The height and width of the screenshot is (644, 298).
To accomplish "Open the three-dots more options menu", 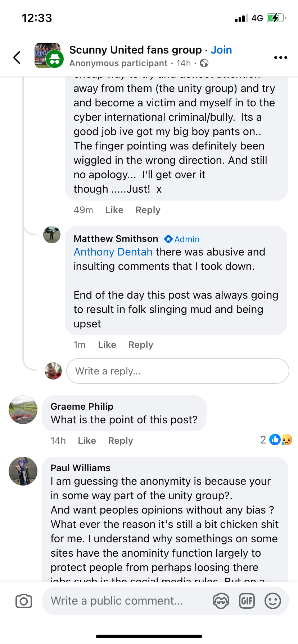I will pyautogui.click(x=280, y=57).
